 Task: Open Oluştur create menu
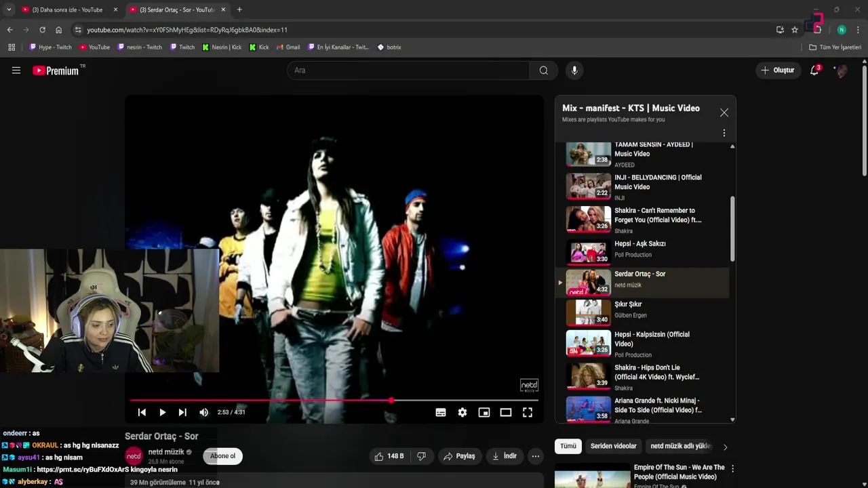click(x=777, y=70)
